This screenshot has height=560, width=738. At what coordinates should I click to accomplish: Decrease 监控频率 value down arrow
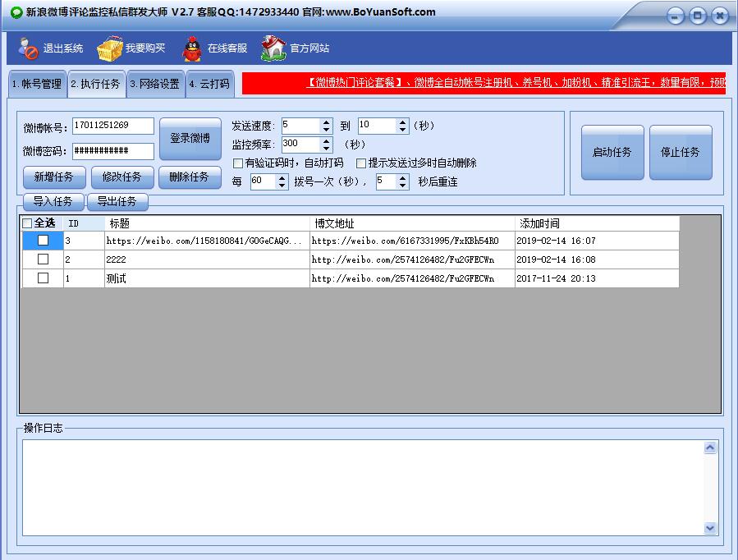click(326, 149)
